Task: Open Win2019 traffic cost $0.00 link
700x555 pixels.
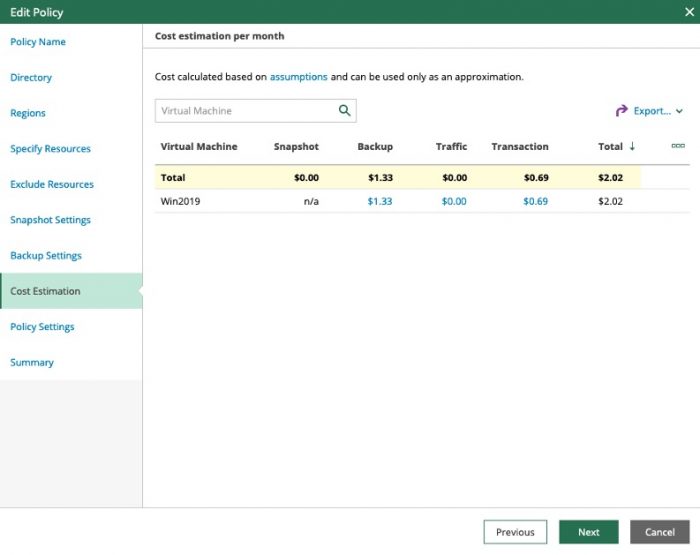Action: (x=454, y=201)
